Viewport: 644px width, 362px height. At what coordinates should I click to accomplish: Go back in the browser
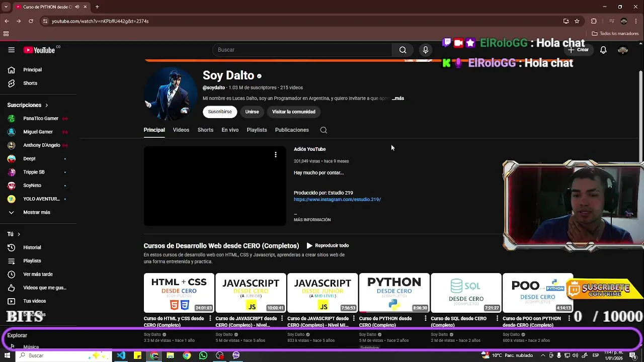click(x=7, y=21)
